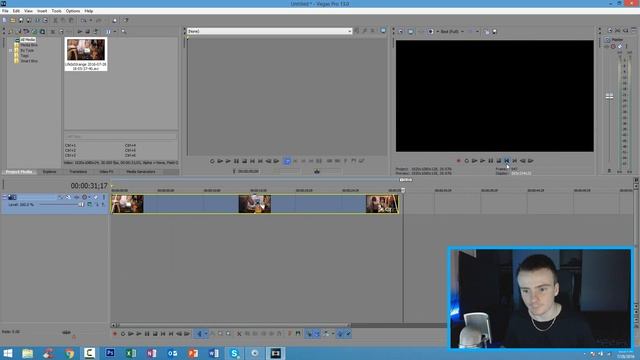Click the Cut icon in the main toolbar
Image resolution: width=640 pixels, height=360 pixels.
pyautogui.click(x=56, y=20)
